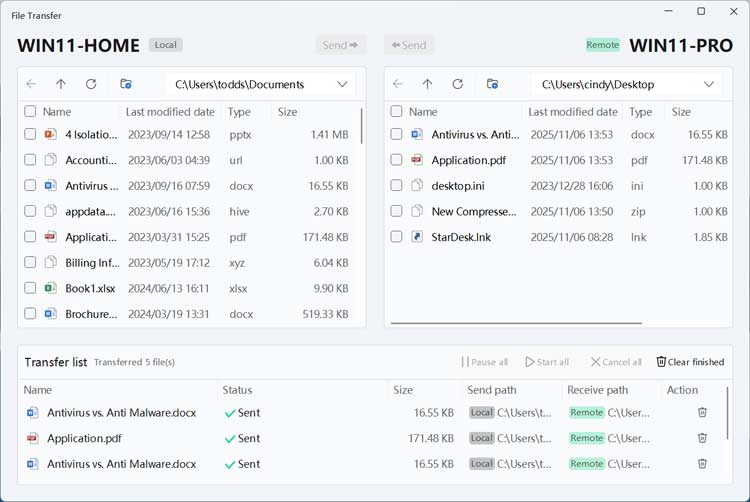The image size is (750, 502).
Task: Create new folder in remote pane
Action: click(x=492, y=84)
